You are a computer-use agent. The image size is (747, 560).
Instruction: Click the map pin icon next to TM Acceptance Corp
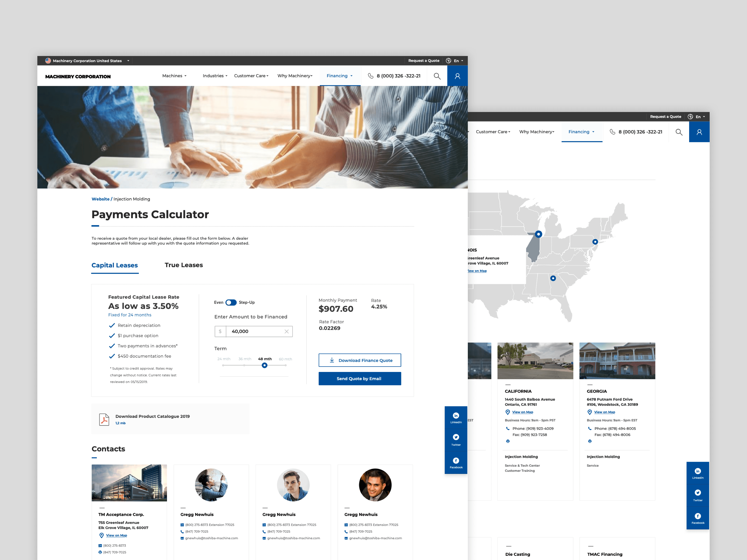(x=101, y=535)
